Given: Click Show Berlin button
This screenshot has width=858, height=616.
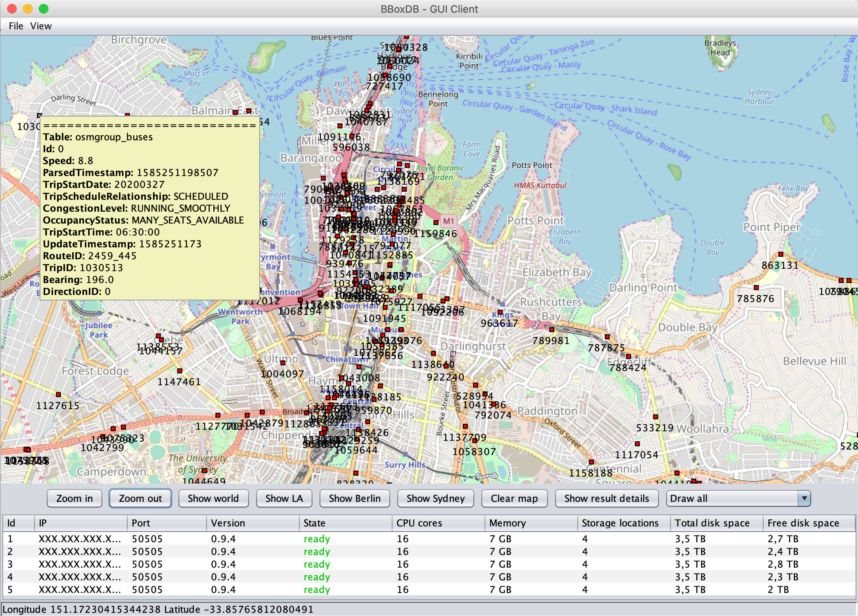Looking at the screenshot, I should [354, 498].
